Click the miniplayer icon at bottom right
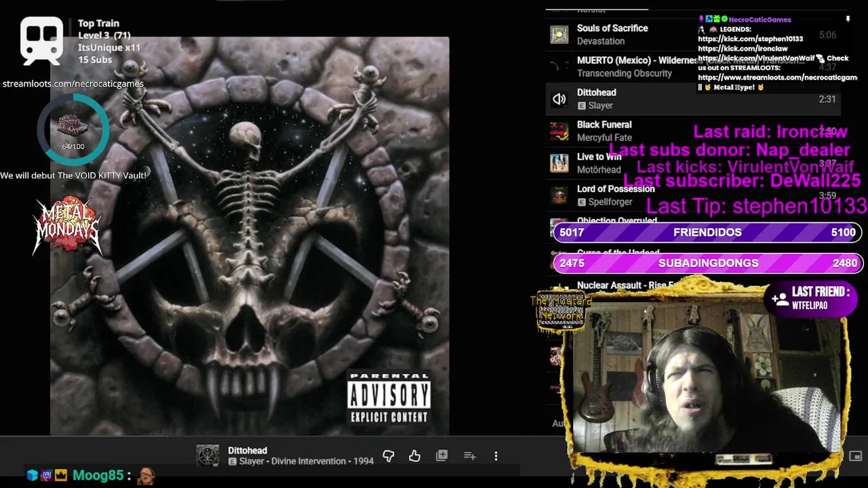Image resolution: width=868 pixels, height=488 pixels. tap(856, 456)
